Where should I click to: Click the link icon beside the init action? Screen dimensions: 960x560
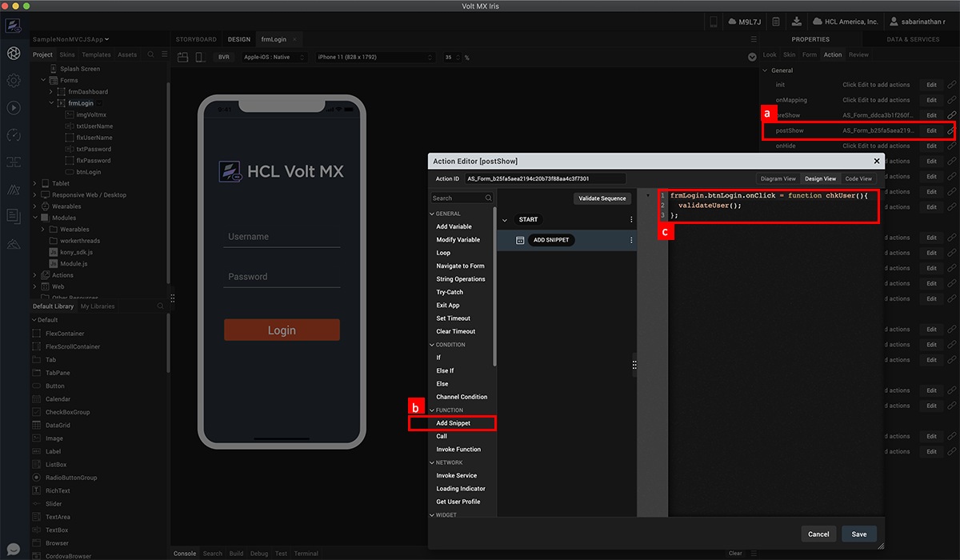[x=951, y=85]
